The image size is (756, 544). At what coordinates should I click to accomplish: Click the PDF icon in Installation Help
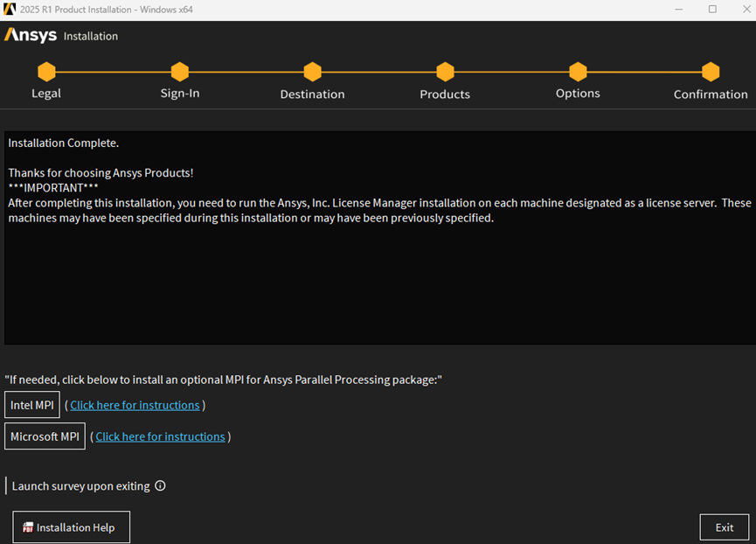click(x=28, y=527)
